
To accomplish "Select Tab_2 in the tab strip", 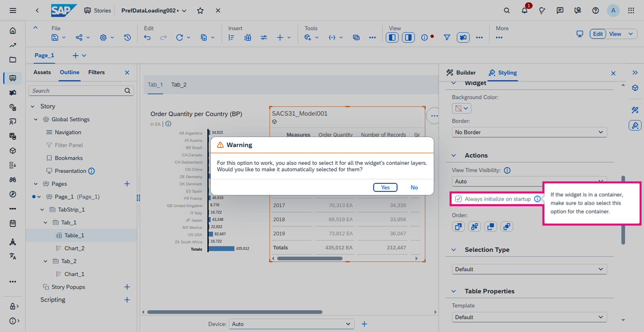I will (x=179, y=85).
